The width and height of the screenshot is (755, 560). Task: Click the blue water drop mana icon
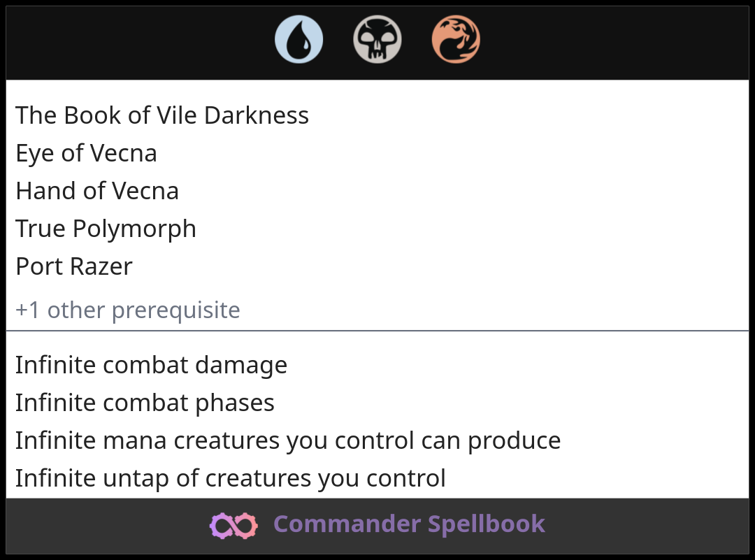point(299,39)
